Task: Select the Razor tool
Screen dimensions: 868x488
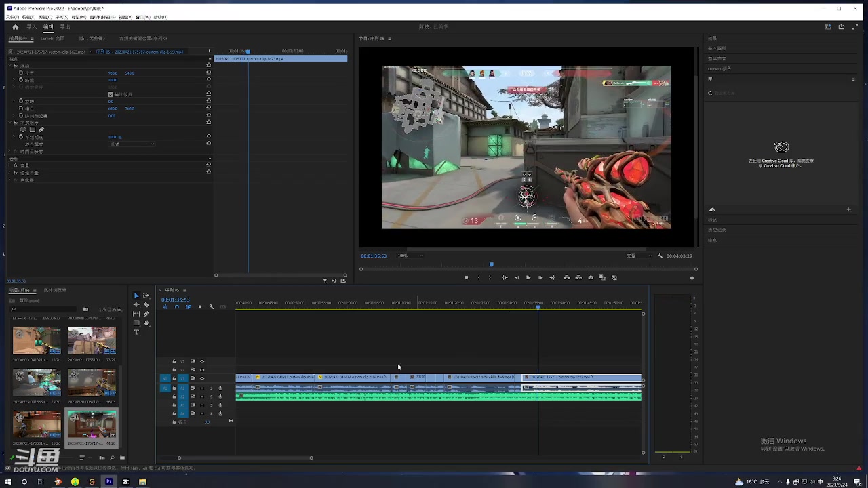Action: pos(146,305)
